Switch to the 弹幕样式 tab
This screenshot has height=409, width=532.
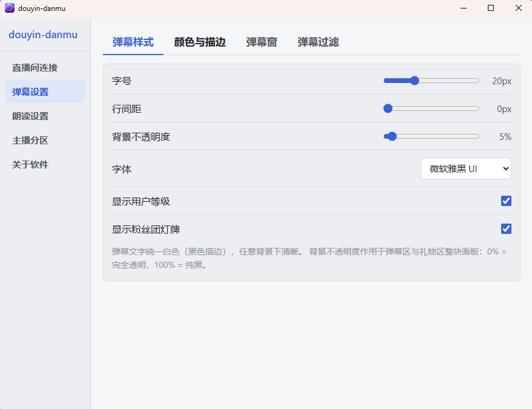pos(133,42)
